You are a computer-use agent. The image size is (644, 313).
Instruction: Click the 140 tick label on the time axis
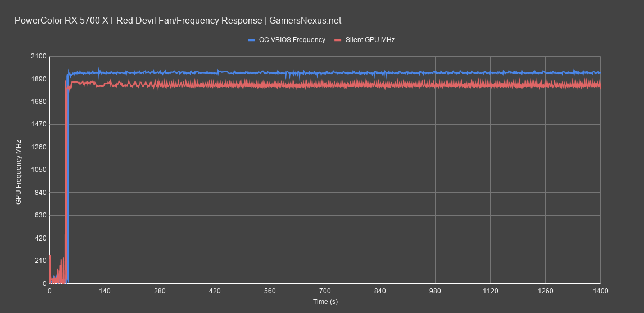105,291
